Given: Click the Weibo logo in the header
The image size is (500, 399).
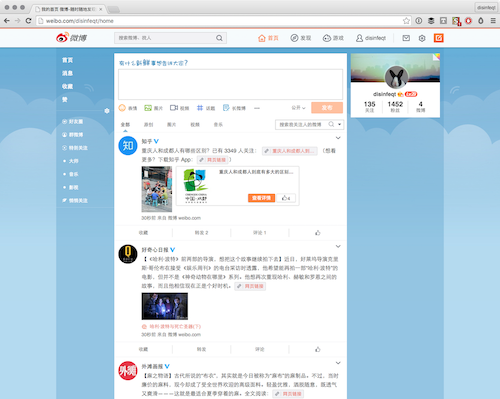Looking at the screenshot, I should 71,37.
